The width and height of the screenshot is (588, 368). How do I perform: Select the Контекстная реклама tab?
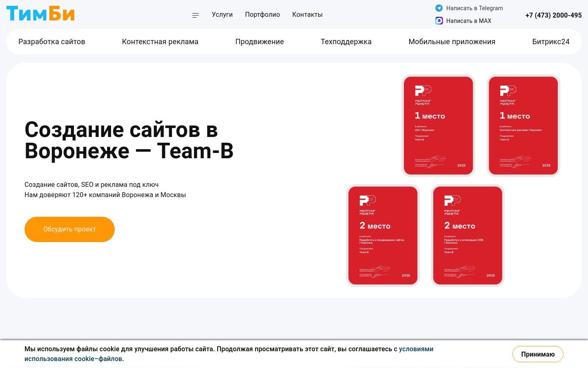click(x=160, y=41)
